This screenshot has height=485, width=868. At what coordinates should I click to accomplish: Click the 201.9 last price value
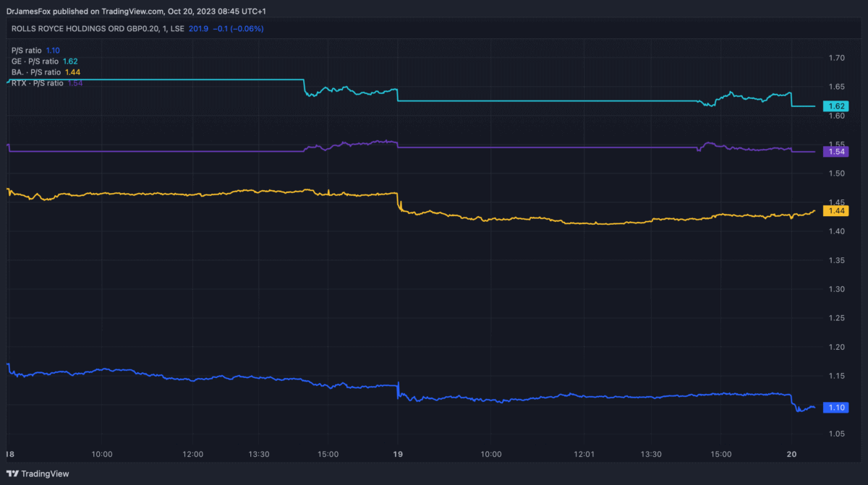(x=198, y=29)
